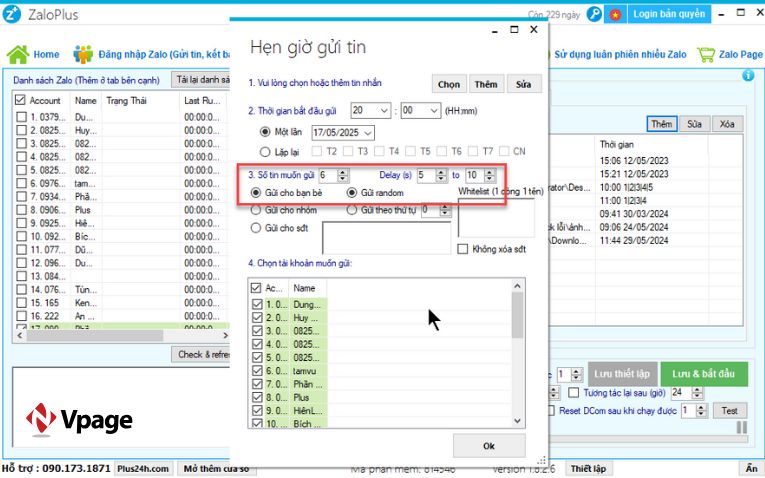Click Xóa button in main schedule panel
765x478 pixels.
[727, 124]
